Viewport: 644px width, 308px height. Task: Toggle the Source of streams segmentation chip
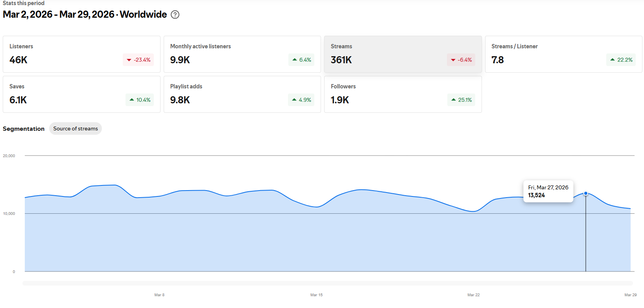point(76,128)
